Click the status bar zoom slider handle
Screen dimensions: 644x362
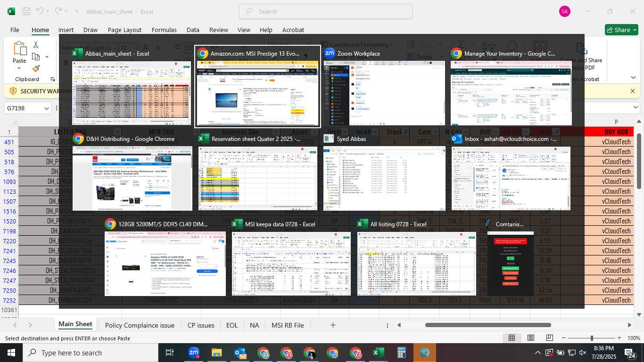tap(592, 338)
